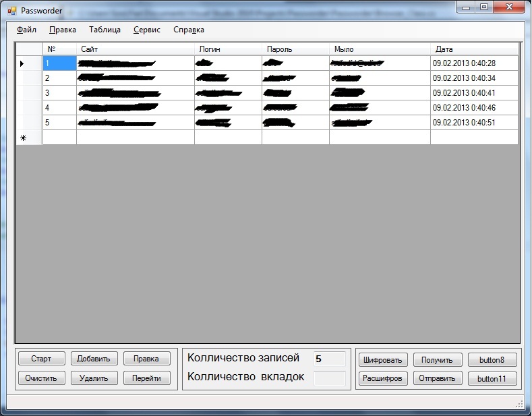The height and width of the screenshot is (416, 532).
Task: Click button8
Action: click(492, 360)
